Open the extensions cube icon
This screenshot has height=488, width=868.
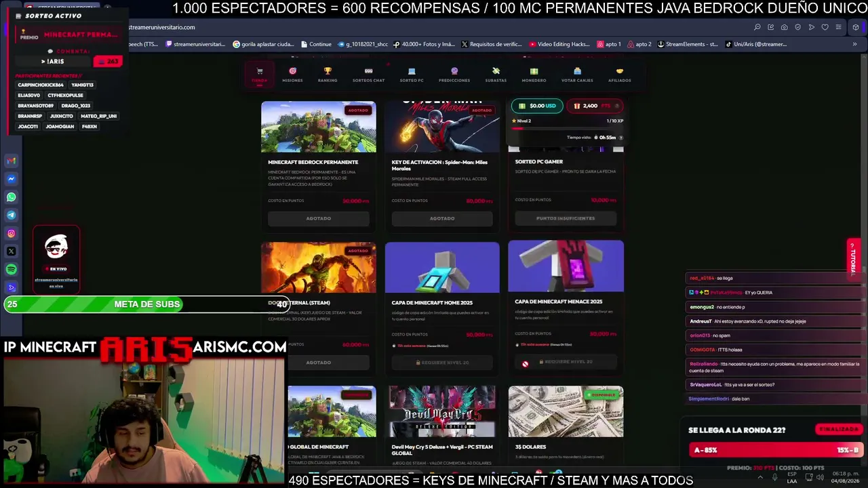click(x=856, y=27)
